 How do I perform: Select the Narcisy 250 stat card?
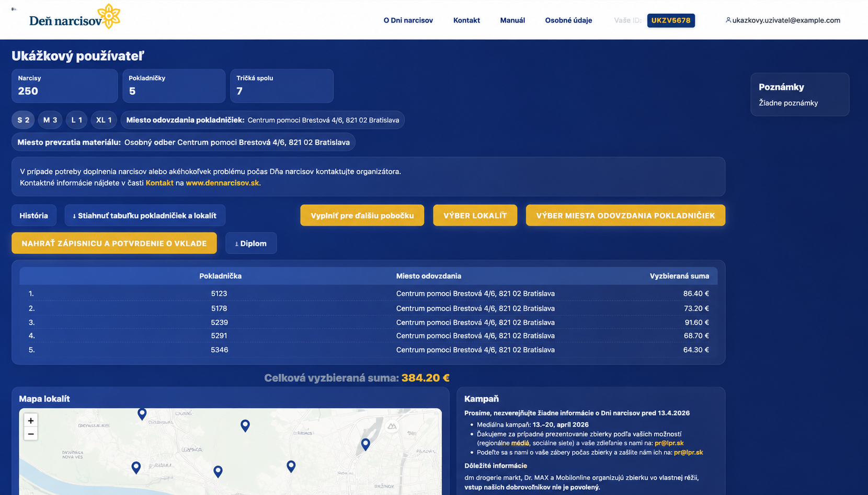[x=65, y=86]
